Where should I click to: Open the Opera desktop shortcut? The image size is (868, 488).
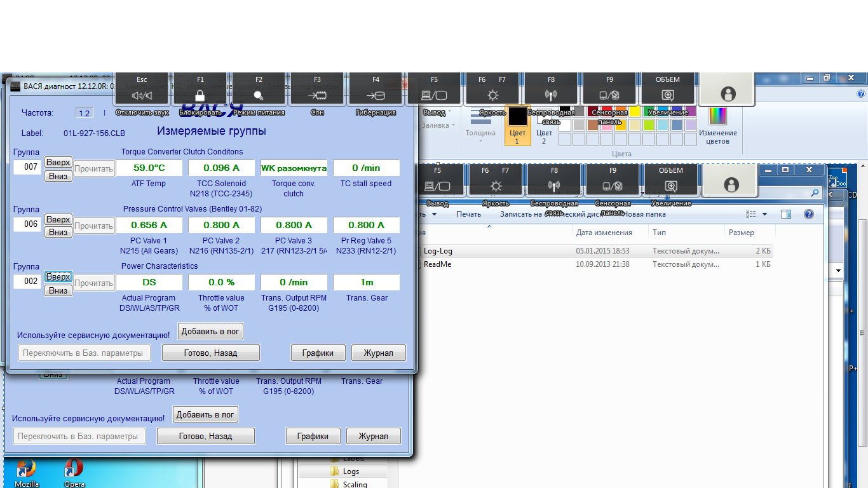[x=74, y=470]
